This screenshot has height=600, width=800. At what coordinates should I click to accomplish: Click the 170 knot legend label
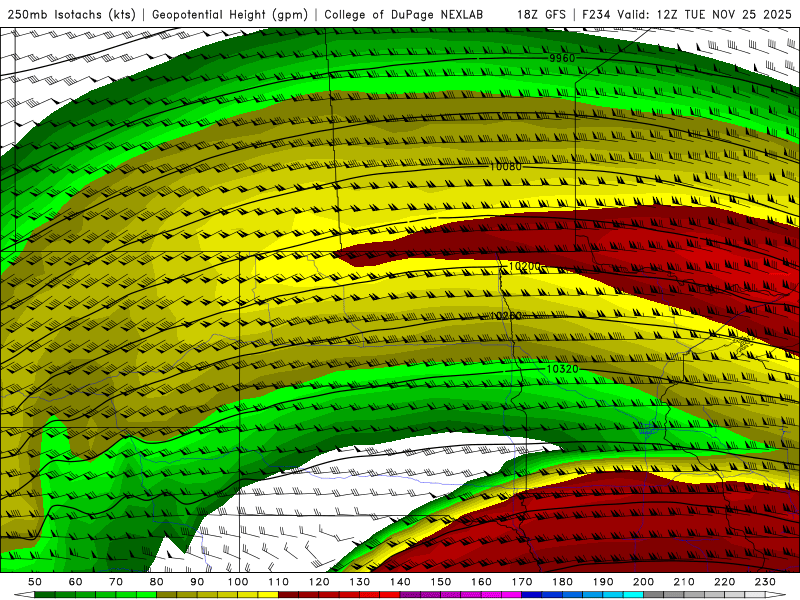click(522, 582)
